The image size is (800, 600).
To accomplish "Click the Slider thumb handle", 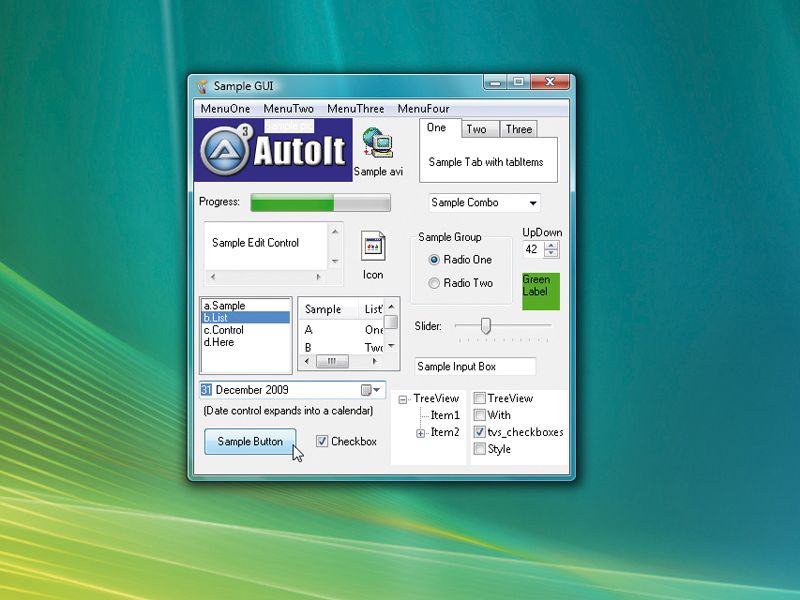I will point(486,326).
